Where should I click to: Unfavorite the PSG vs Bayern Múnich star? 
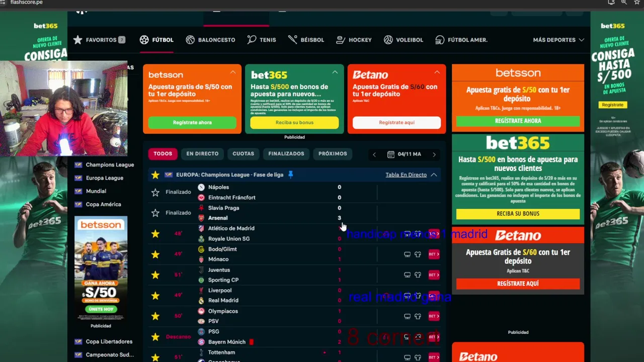pos(155,337)
